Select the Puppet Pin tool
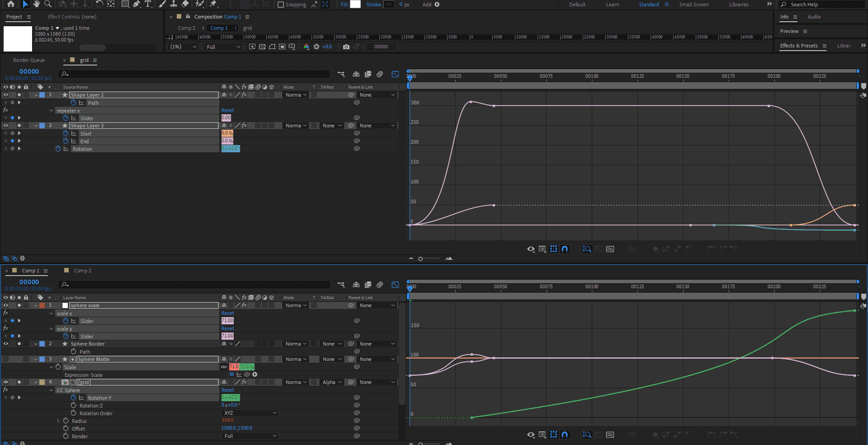868x445 pixels. pyautogui.click(x=213, y=4)
